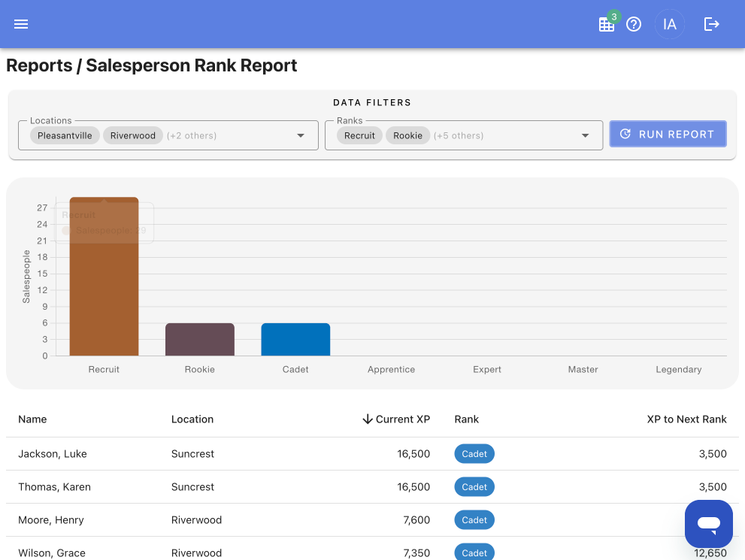Screen dimensions: 745x560
Task: Click the '+2 others' locations text
Action: point(192,136)
